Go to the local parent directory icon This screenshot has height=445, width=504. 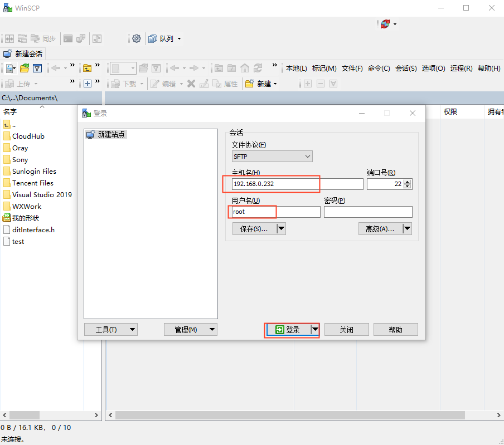coord(87,68)
